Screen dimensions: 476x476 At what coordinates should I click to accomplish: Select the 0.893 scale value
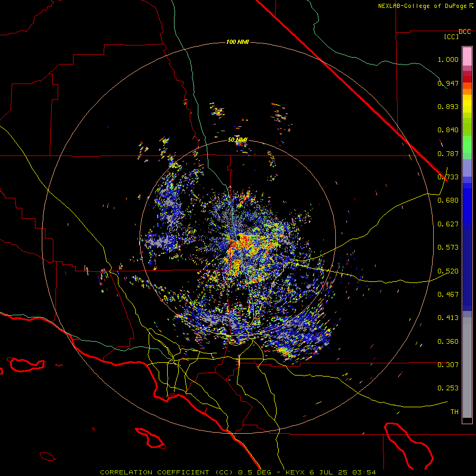448,106
